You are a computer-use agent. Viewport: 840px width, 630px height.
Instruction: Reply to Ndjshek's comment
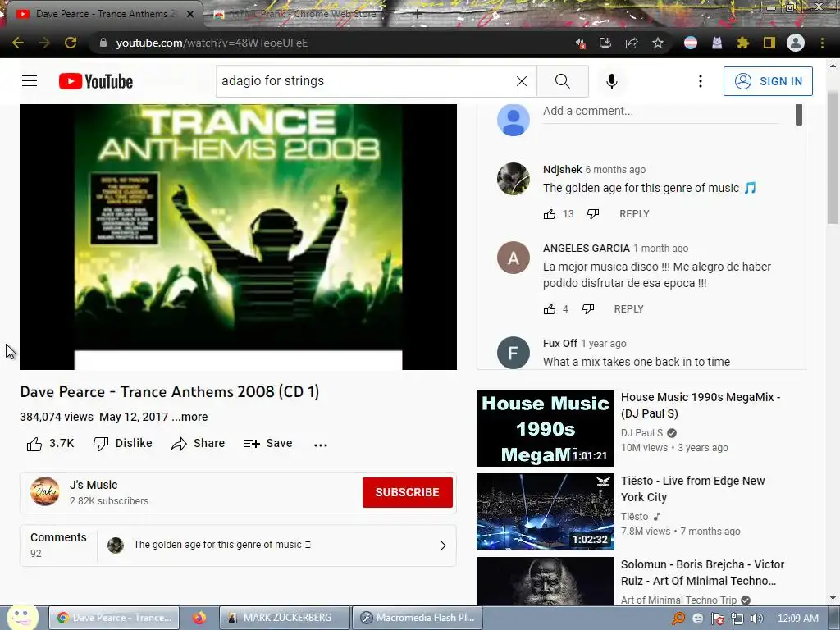(x=634, y=214)
